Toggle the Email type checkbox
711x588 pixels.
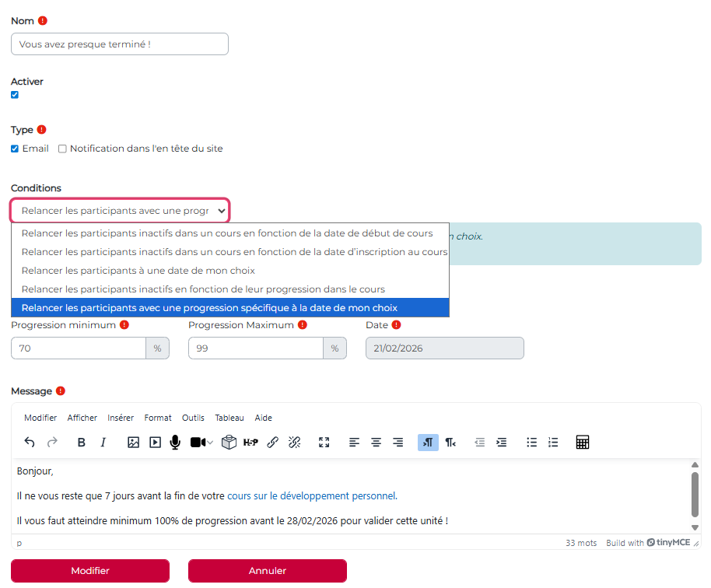(15, 149)
